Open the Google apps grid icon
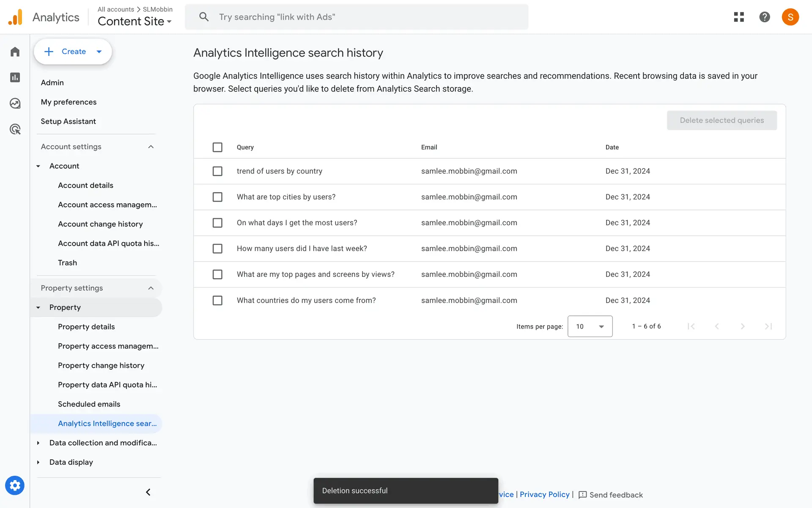This screenshot has height=508, width=812. (739, 17)
